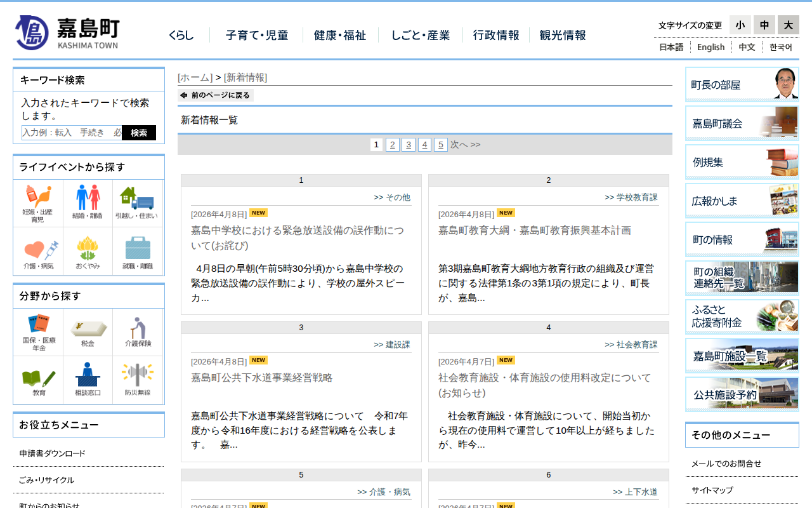Select the nursing care and illness icon
This screenshot has height=508, width=812.
tap(38, 252)
